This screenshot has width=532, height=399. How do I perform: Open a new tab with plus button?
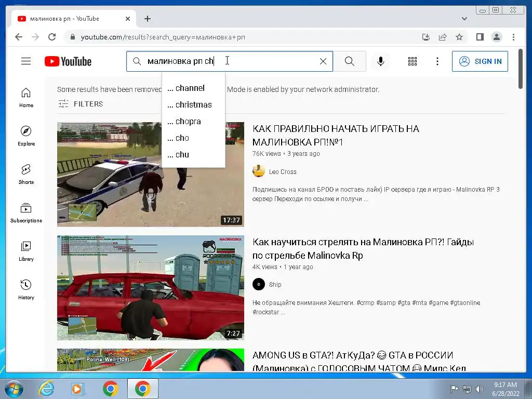click(147, 19)
